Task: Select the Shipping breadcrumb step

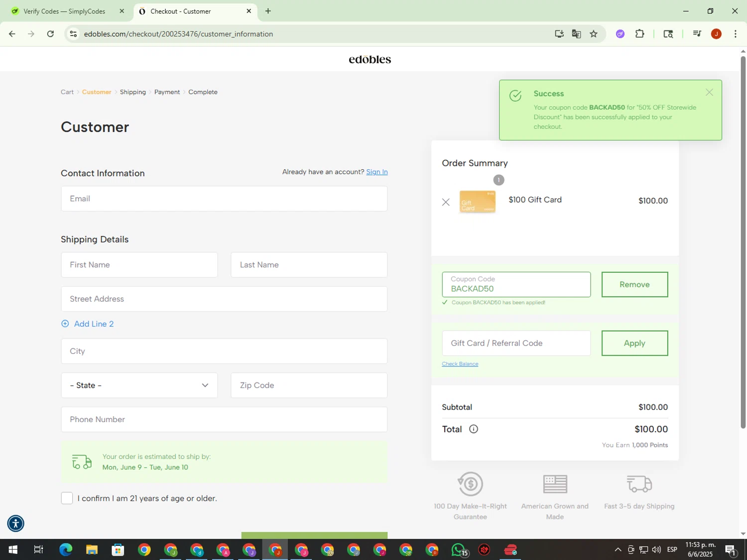Action: pyautogui.click(x=133, y=92)
